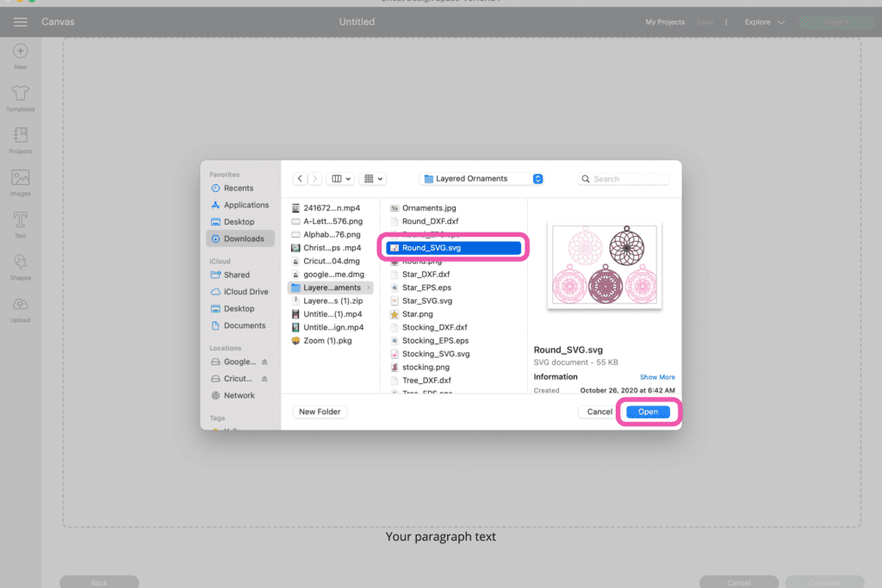Image resolution: width=882 pixels, height=588 pixels.
Task: Select Documents in the sidebar
Action: [240, 325]
